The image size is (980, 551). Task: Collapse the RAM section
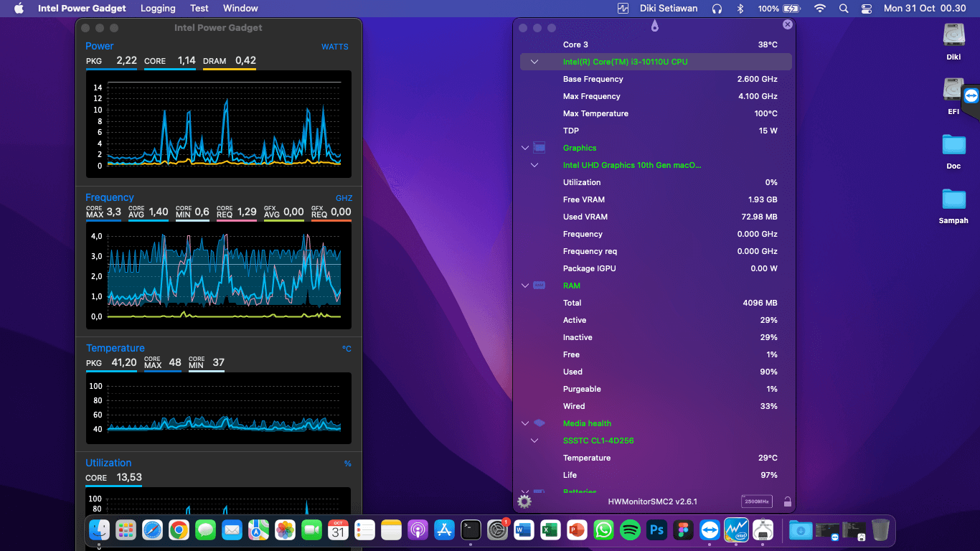coord(525,286)
